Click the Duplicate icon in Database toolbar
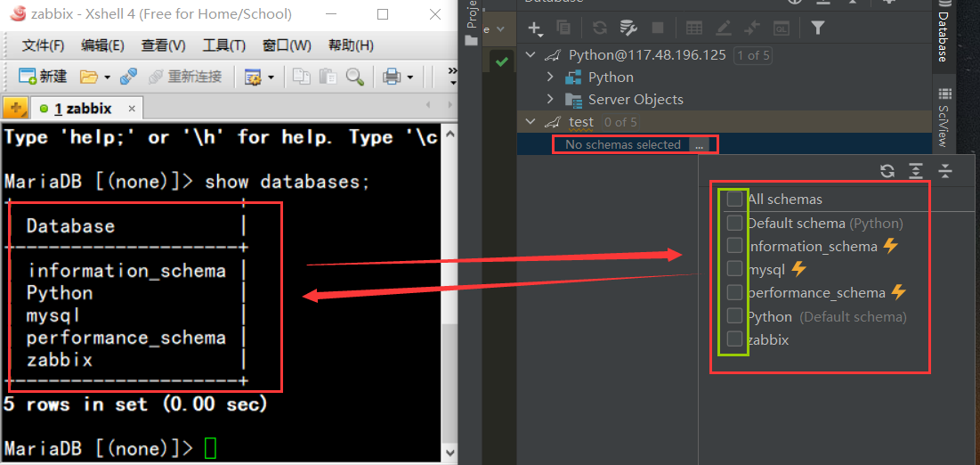Image resolution: width=980 pixels, height=465 pixels. coord(563,28)
